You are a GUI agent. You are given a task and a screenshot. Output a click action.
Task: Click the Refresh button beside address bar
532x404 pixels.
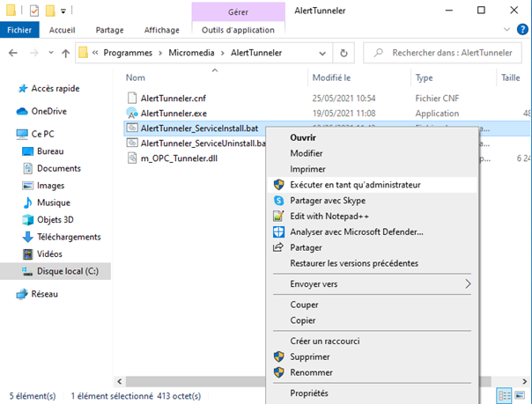point(344,53)
